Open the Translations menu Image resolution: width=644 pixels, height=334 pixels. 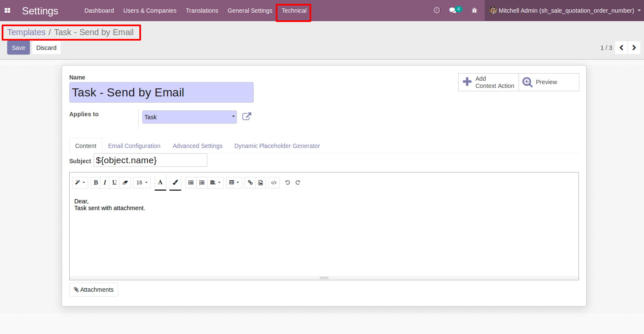(202, 11)
